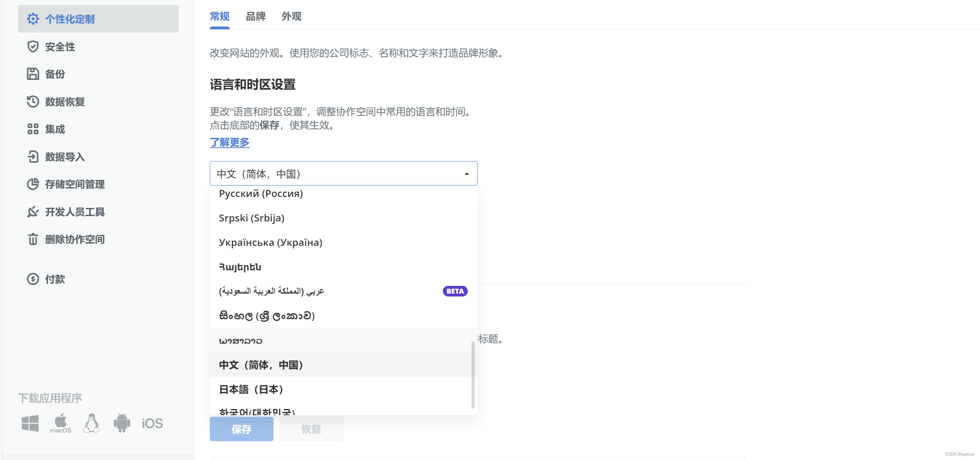The image size is (980, 460).
Task: Choose Srpski (Srbija) language option
Action: (x=343, y=218)
